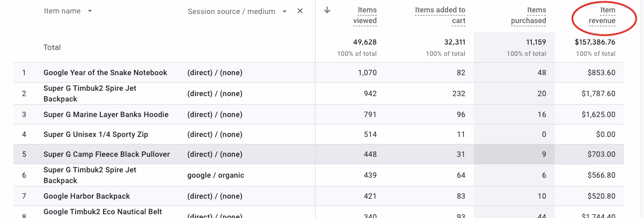Click Item revenue value $1,787.60
This screenshot has height=218, width=644.
[598, 93]
